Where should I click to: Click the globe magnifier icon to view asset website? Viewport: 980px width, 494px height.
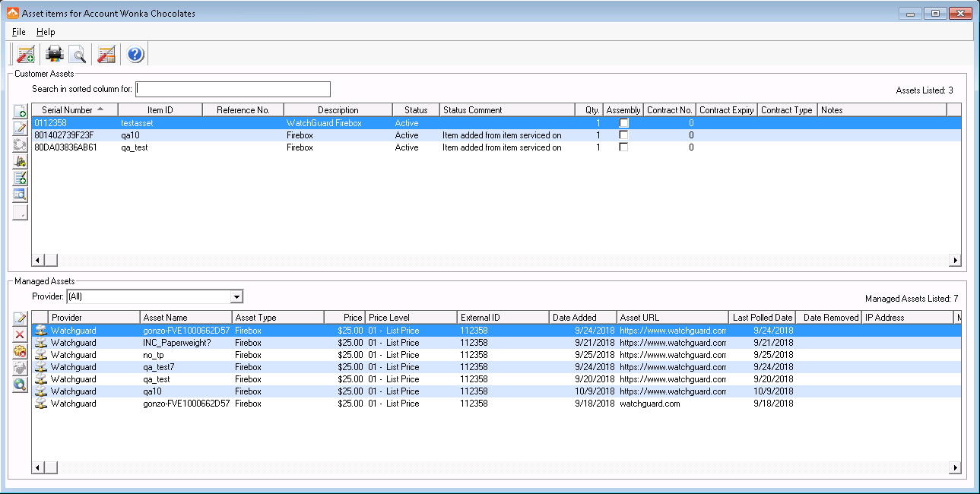pyautogui.click(x=21, y=385)
